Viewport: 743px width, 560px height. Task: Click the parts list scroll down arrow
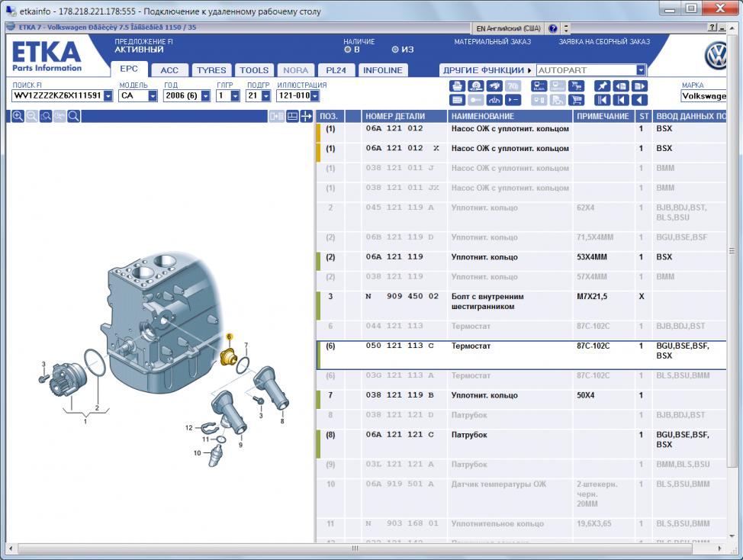pos(732,536)
